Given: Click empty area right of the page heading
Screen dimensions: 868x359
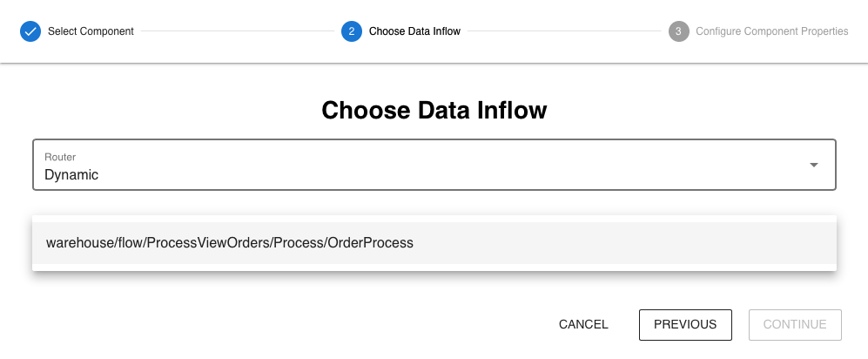Looking at the screenshot, I should [x=696, y=111].
